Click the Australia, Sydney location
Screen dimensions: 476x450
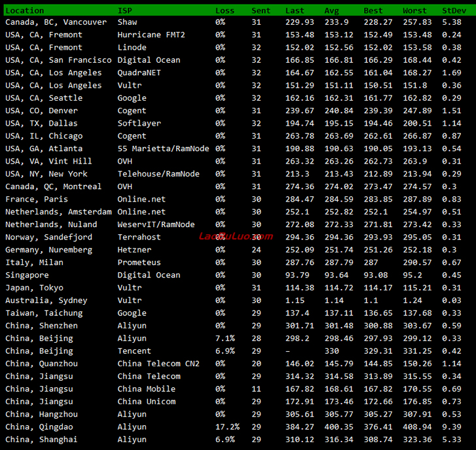(x=46, y=300)
